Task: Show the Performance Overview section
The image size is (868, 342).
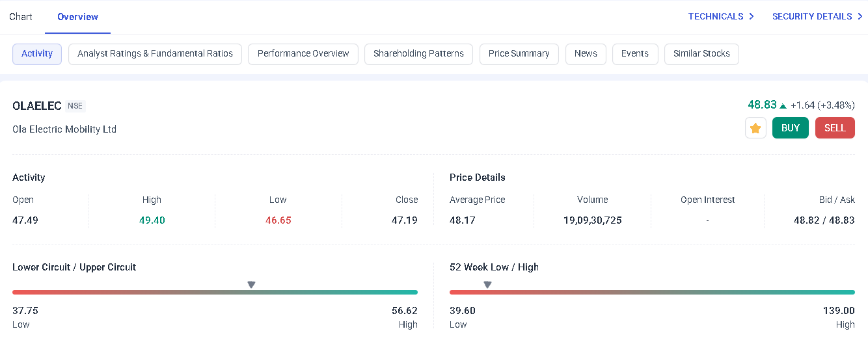Action: 303,54
